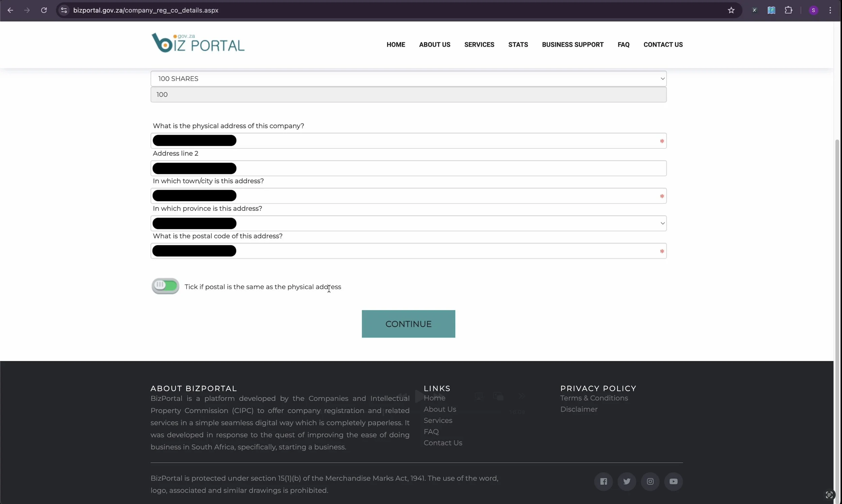
Task: Reload the page with the refresh icon
Action: 44,10
